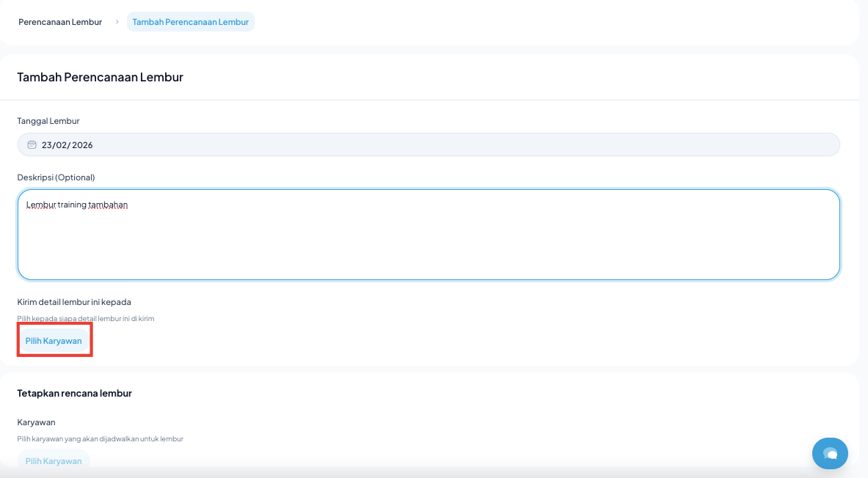Click the calendar icon in Tanggal Lembur field
This screenshot has width=868, height=478.
point(32,145)
